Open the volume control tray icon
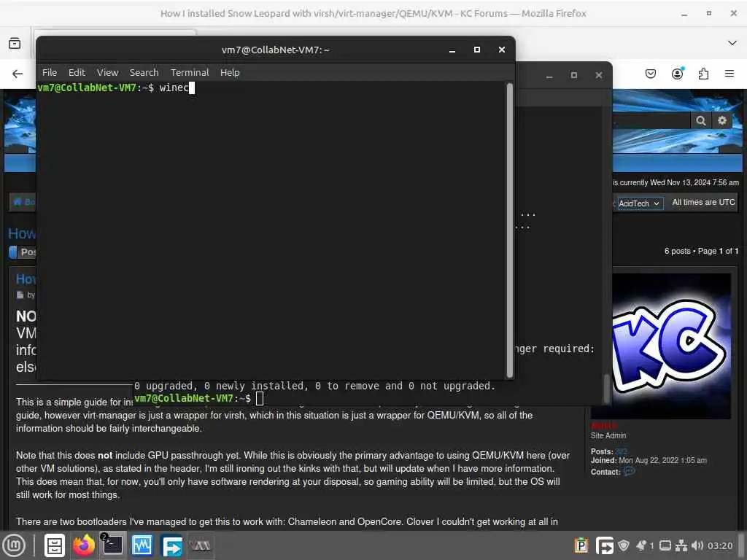Screen dimensions: 747x560 click(697, 545)
